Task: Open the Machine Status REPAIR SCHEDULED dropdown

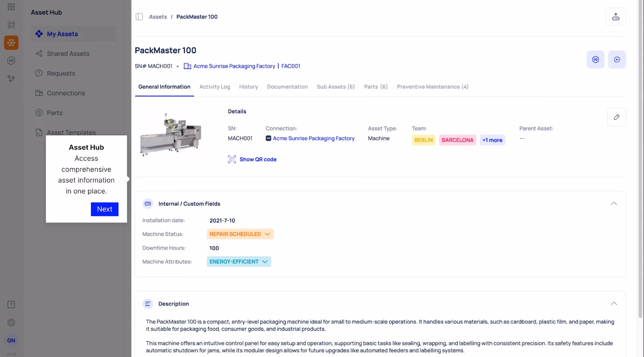Action: tap(240, 234)
